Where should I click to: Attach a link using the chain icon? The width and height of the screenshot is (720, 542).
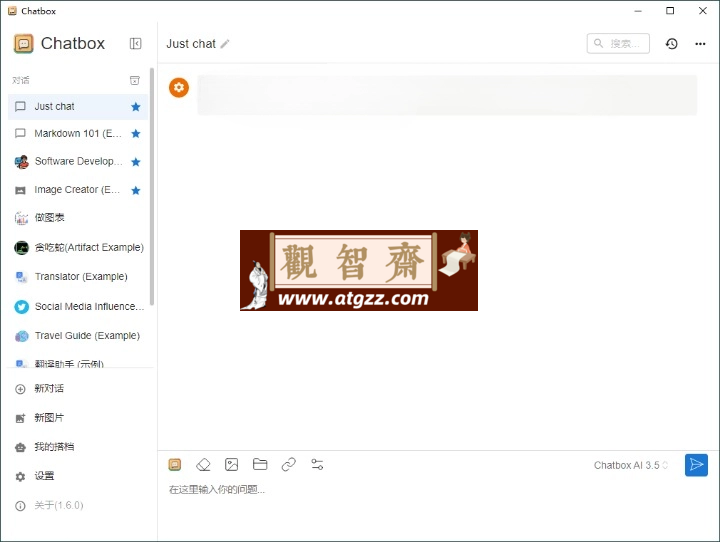288,465
